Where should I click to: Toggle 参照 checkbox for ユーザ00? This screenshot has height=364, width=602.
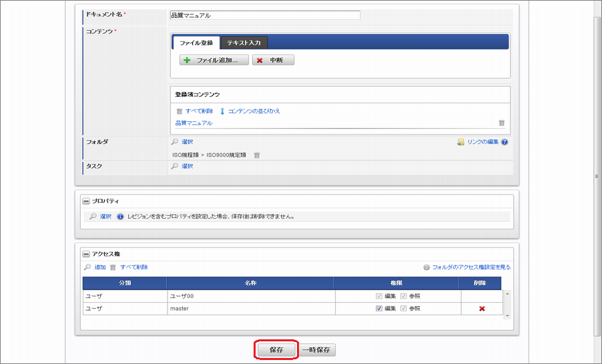point(404,296)
